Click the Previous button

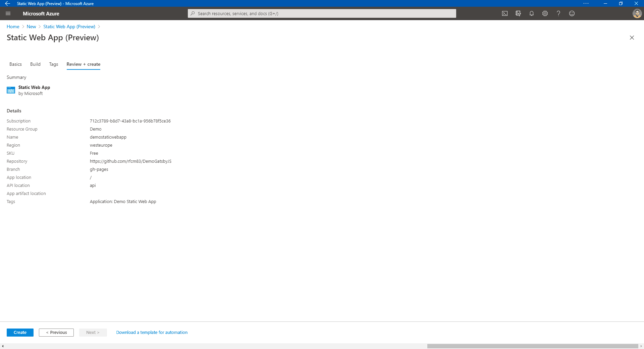(56, 333)
